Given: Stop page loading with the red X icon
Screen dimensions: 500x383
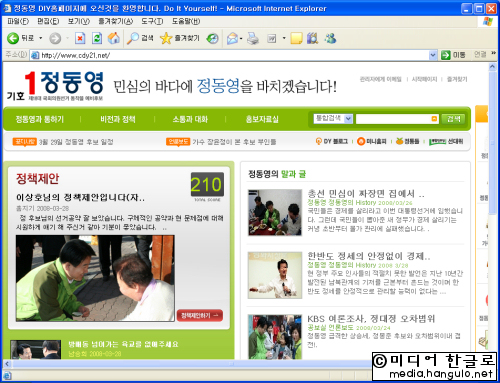Looking at the screenshot, I should [x=80, y=38].
